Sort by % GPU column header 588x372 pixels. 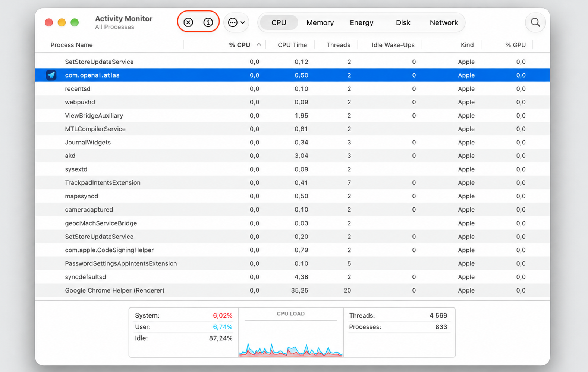click(x=515, y=45)
